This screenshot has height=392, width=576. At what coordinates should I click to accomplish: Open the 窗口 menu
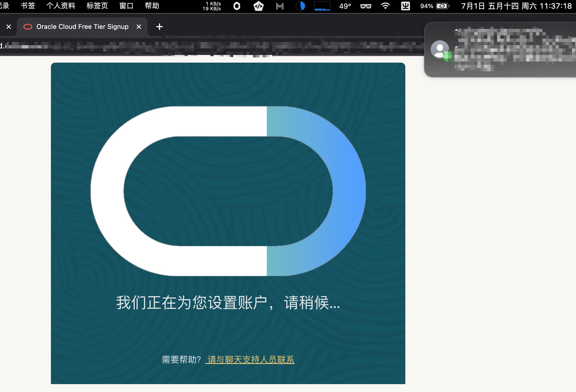(126, 6)
